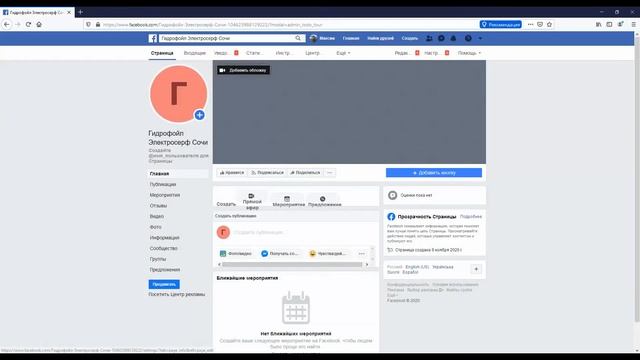Click the padlock site info icon
Viewport: 640px width, 360px height.
click(x=98, y=24)
